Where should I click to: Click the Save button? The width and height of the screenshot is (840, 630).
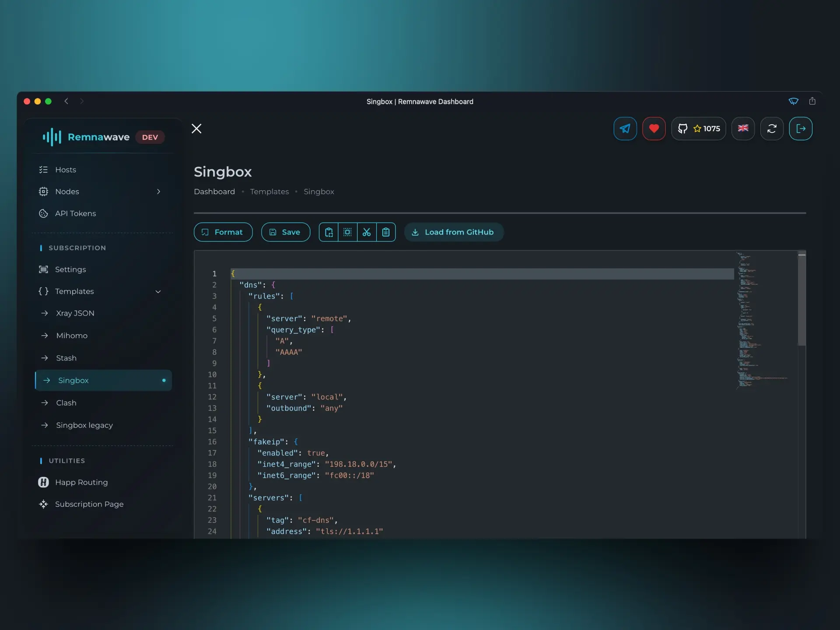[x=286, y=232]
